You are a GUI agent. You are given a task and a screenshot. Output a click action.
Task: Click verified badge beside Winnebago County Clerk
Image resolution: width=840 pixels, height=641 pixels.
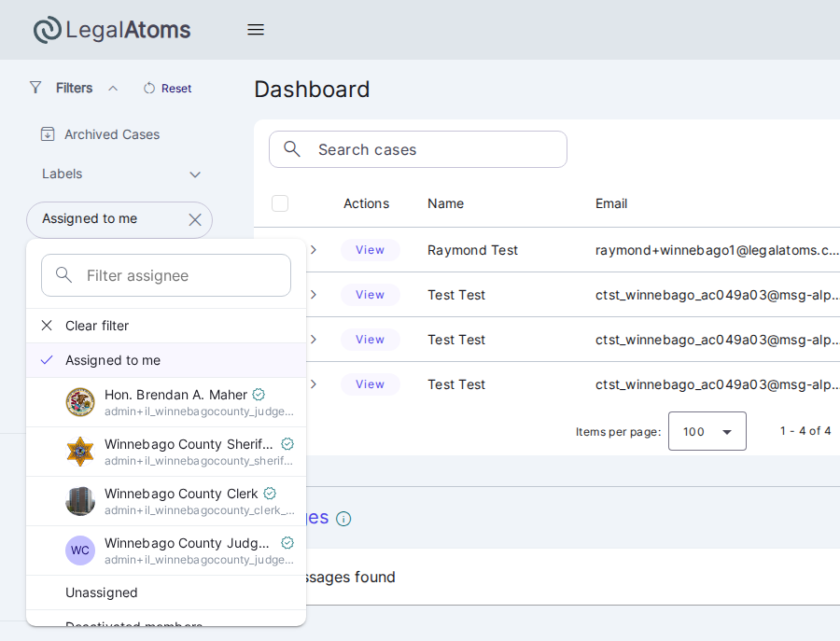pyautogui.click(x=270, y=494)
